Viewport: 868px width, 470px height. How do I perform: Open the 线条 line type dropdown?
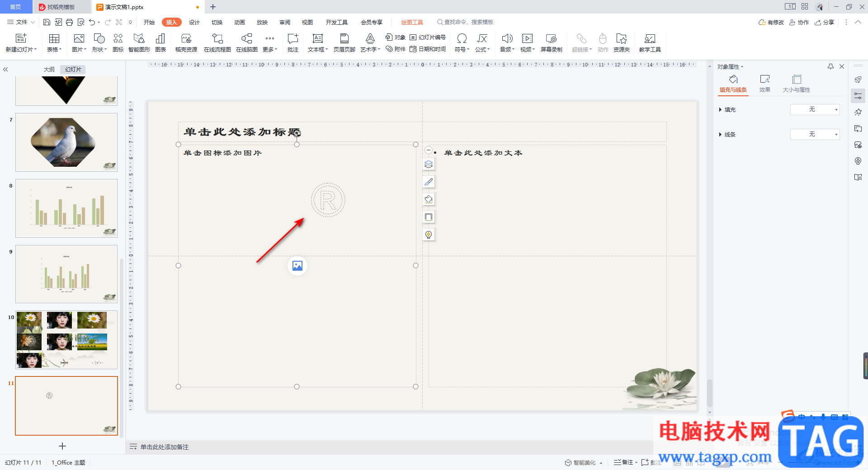[815, 134]
